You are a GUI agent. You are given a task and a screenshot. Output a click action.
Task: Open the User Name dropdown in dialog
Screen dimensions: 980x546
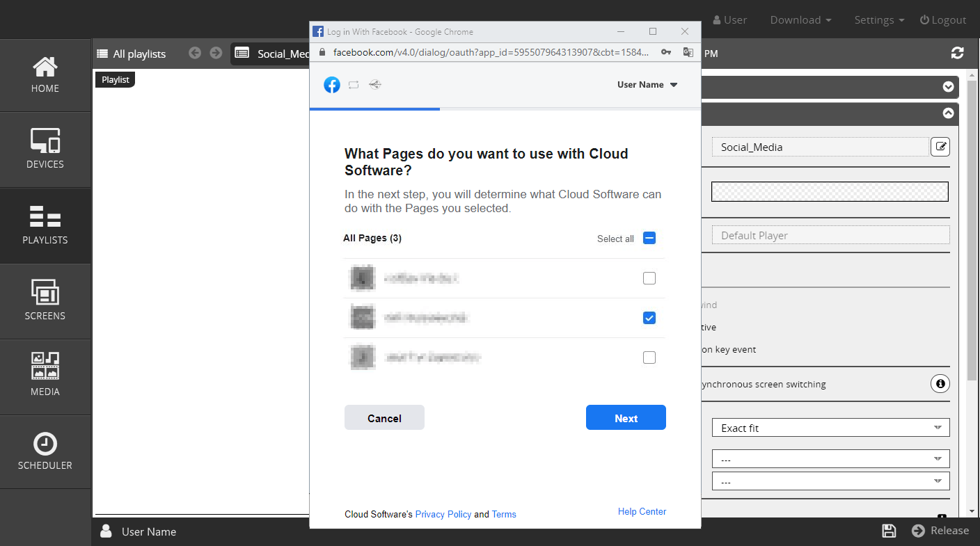(x=647, y=85)
